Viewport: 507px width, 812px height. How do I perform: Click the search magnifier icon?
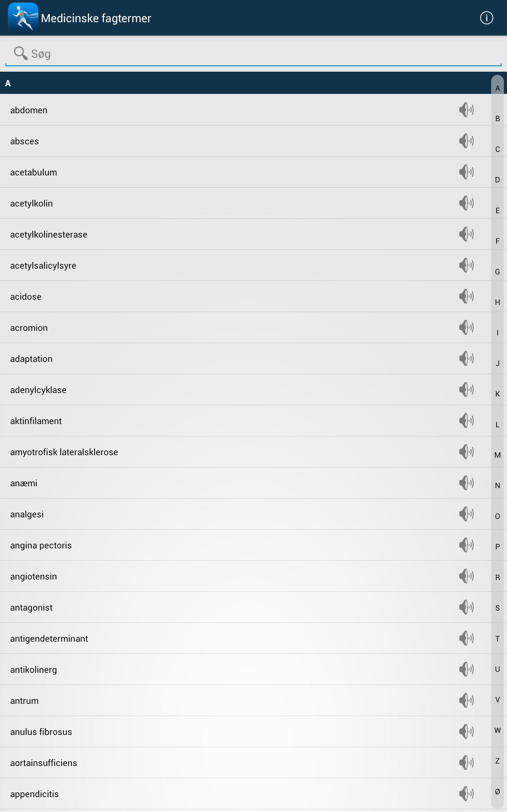pyautogui.click(x=21, y=53)
